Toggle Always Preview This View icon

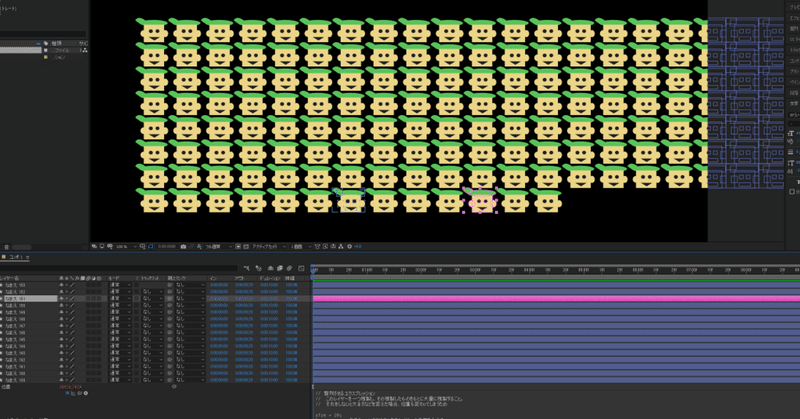[94, 247]
